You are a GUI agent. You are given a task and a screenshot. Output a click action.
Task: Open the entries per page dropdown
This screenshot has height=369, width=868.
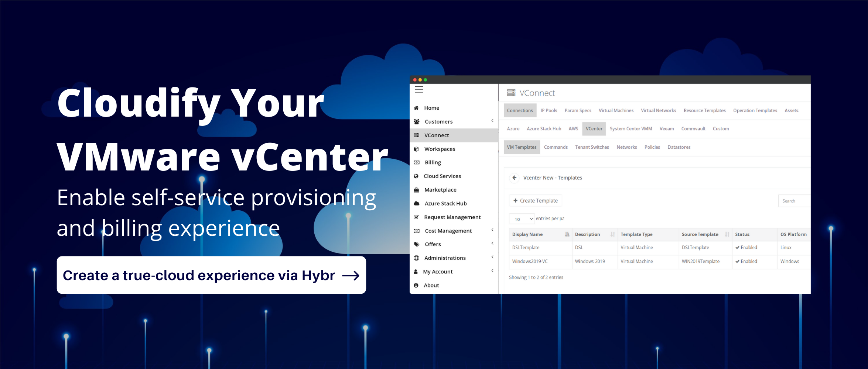(522, 219)
